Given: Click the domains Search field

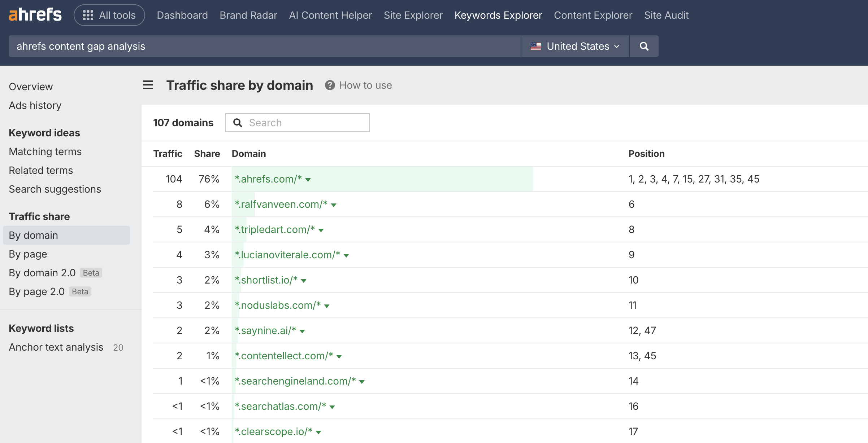Looking at the screenshot, I should click(298, 123).
